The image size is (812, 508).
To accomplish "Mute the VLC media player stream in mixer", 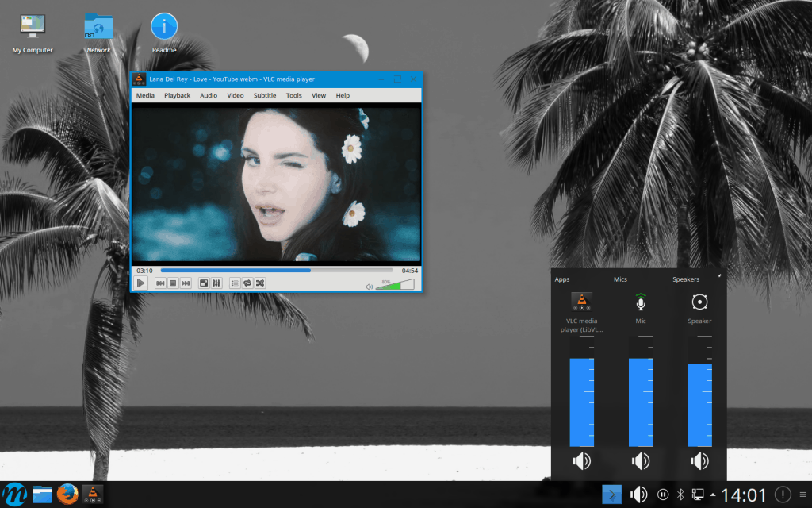I will pos(581,461).
